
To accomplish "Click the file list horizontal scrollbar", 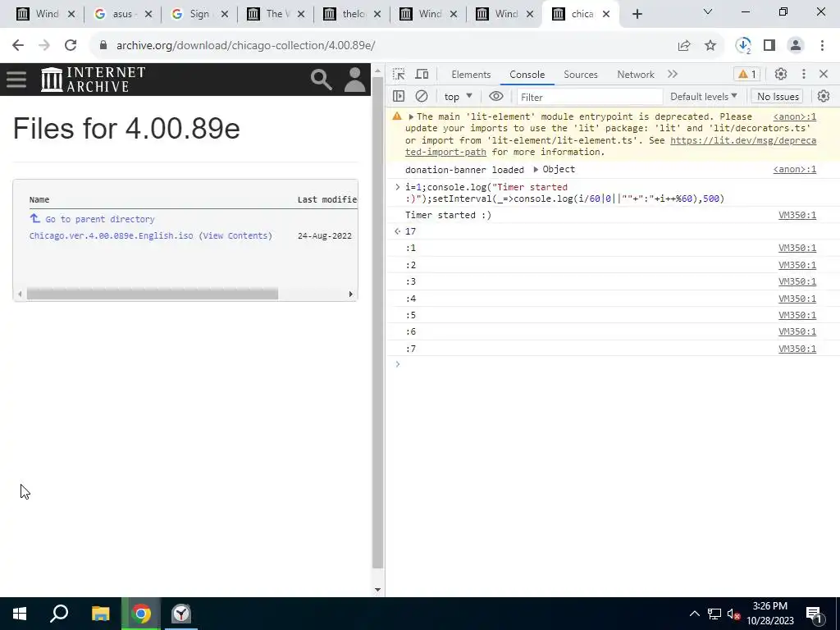I will [x=152, y=294].
